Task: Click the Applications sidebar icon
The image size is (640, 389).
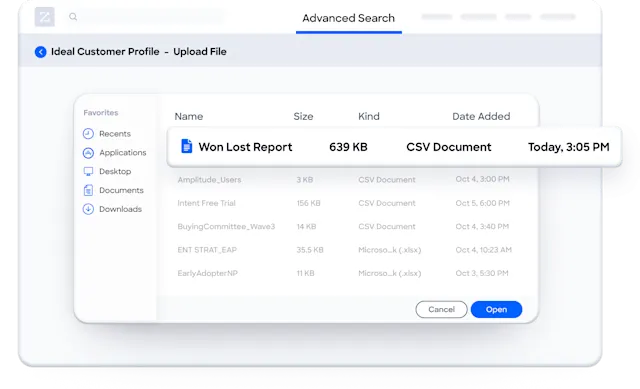Action: (88, 153)
